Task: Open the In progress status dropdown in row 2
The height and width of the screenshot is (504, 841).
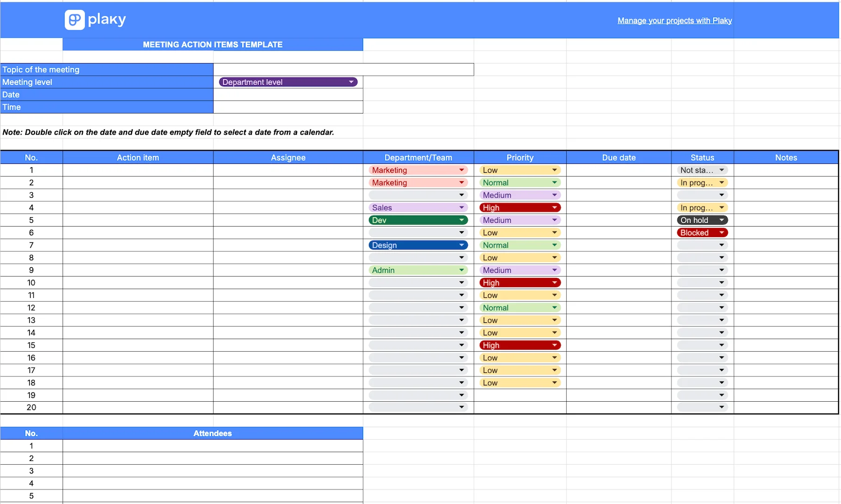Action: pos(702,183)
